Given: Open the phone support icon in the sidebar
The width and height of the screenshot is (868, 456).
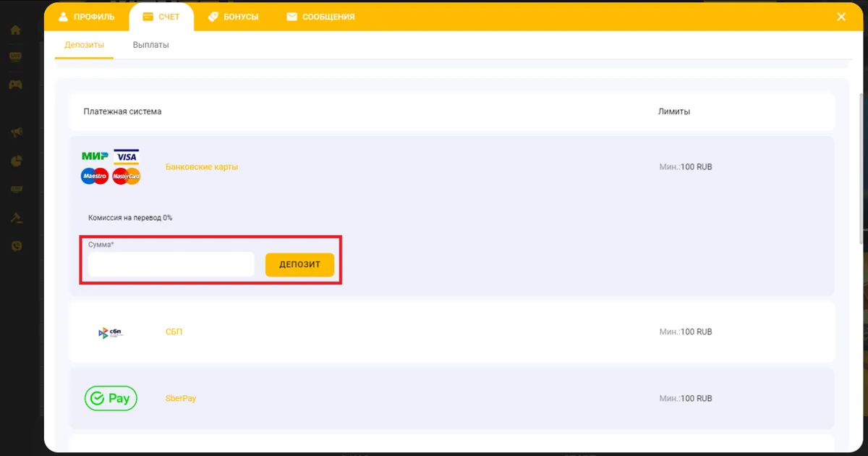Looking at the screenshot, I should pos(16,246).
